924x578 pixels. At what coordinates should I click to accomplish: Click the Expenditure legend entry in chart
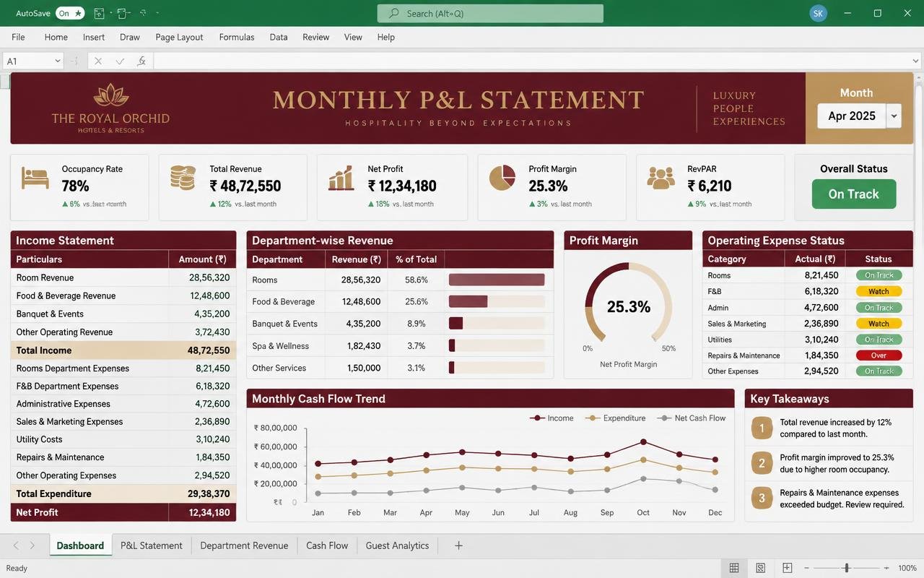pyautogui.click(x=615, y=418)
